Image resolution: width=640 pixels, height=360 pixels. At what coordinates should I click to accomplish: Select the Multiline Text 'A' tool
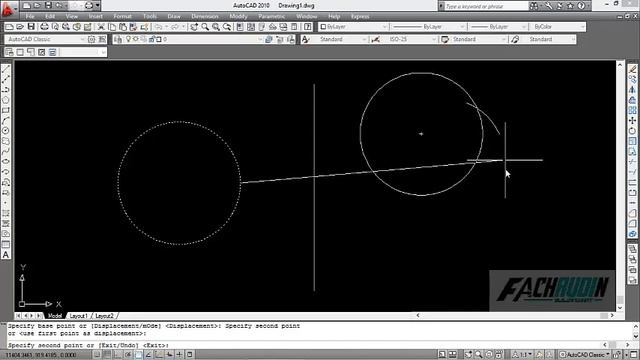click(x=6, y=255)
